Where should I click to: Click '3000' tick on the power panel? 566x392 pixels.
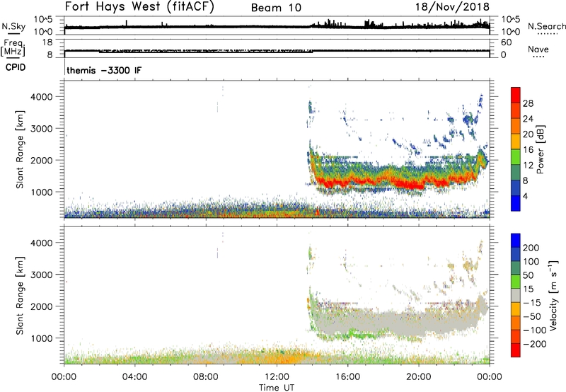pyautogui.click(x=42, y=129)
